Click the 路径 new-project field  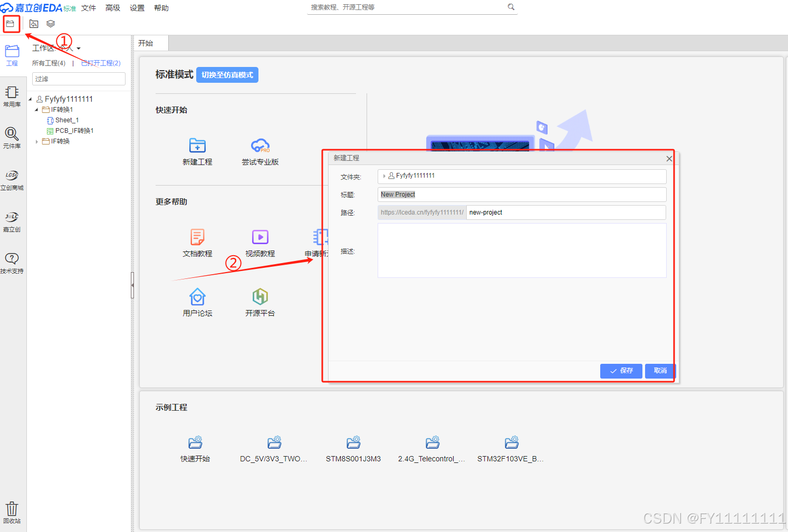(566, 212)
